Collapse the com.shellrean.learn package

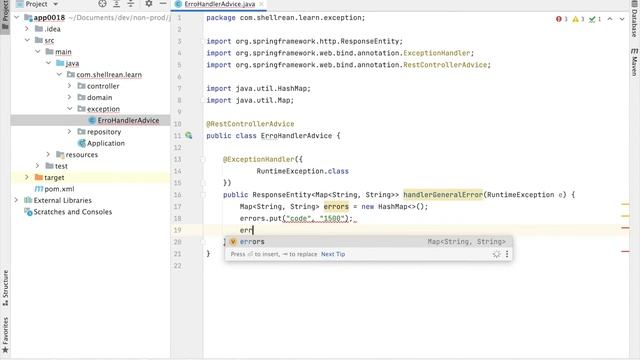(x=59, y=75)
